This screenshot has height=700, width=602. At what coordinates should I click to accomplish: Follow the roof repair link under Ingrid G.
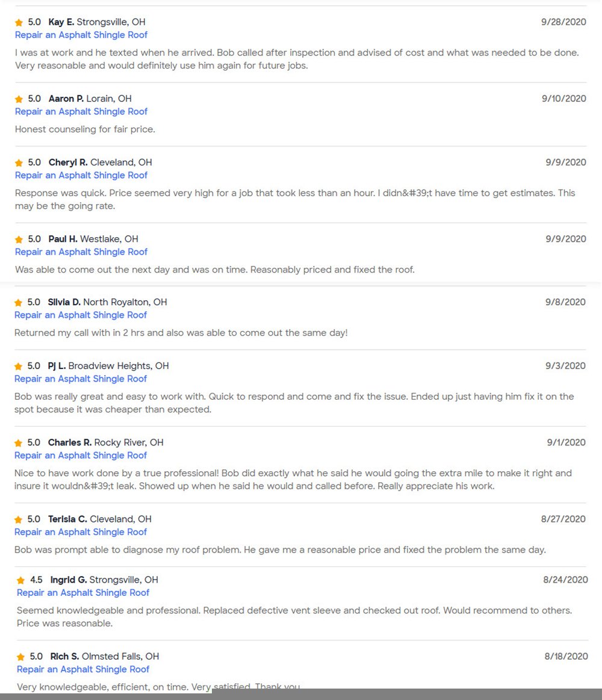click(83, 593)
